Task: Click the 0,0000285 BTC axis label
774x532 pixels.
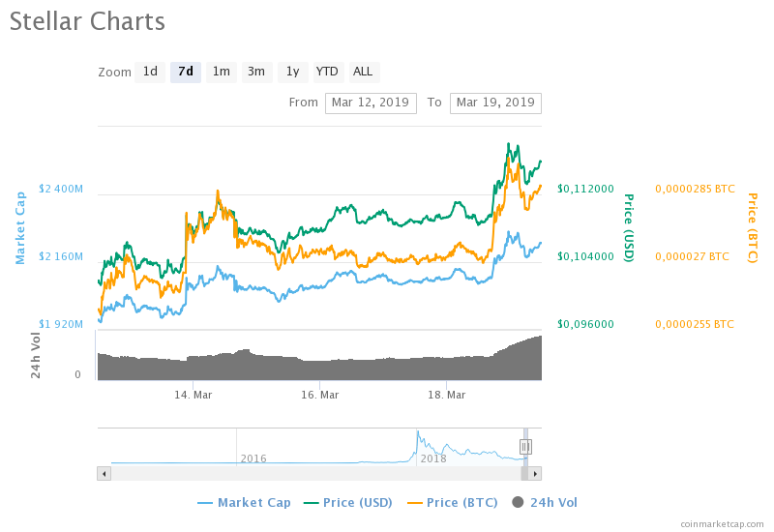Action: pyautogui.click(x=695, y=189)
